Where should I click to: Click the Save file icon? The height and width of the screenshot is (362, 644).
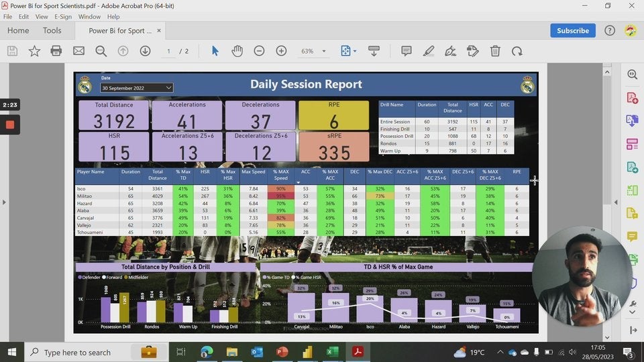(12, 51)
